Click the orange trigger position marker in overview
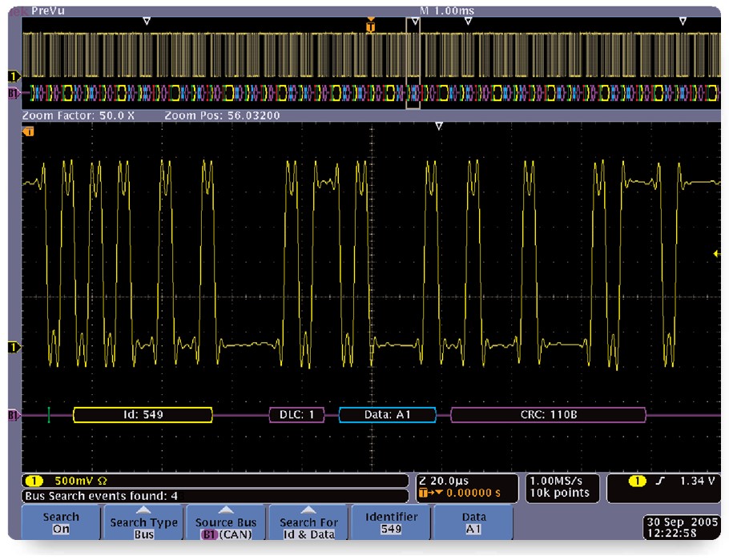Image resolution: width=729 pixels, height=560 pixels. (x=370, y=26)
